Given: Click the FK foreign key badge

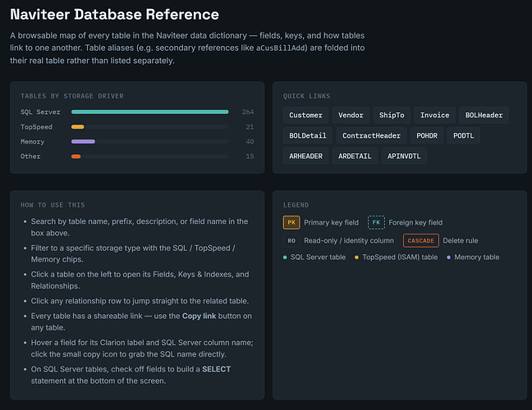Looking at the screenshot, I should pyautogui.click(x=376, y=222).
